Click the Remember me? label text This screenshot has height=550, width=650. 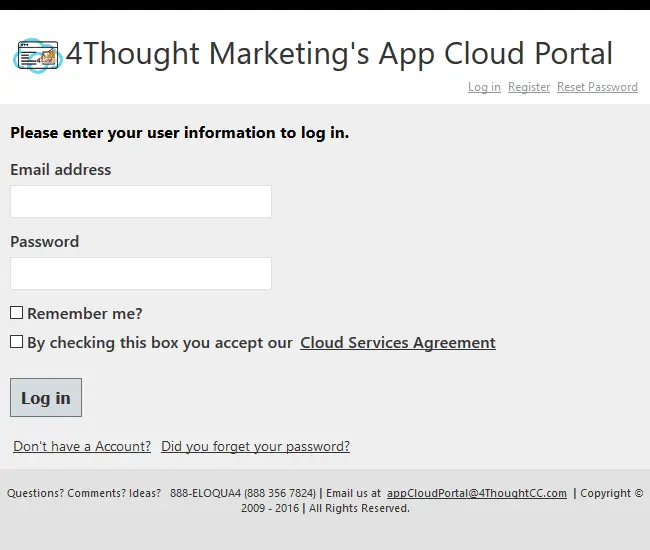pyautogui.click(x=85, y=314)
